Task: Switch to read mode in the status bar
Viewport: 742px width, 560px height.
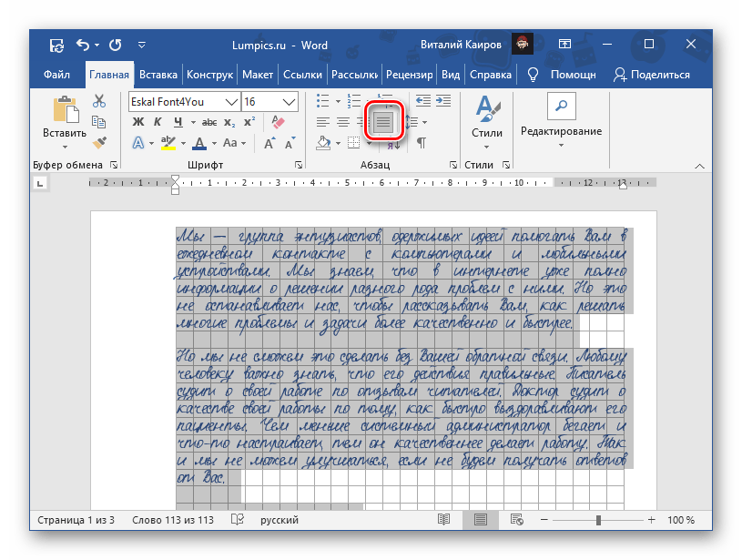Action: 443,519
